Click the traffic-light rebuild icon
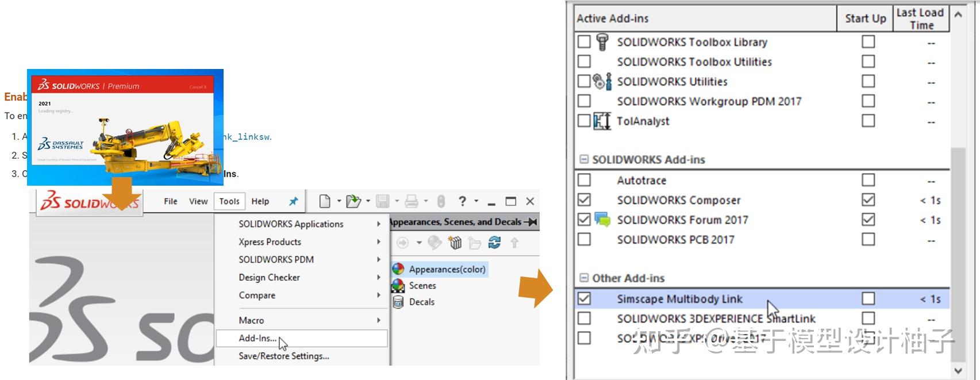 [x=441, y=201]
